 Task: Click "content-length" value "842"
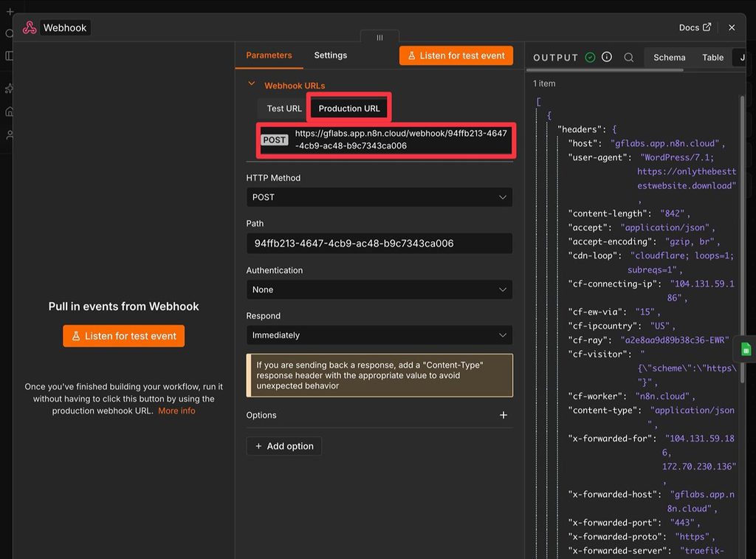tap(672, 213)
